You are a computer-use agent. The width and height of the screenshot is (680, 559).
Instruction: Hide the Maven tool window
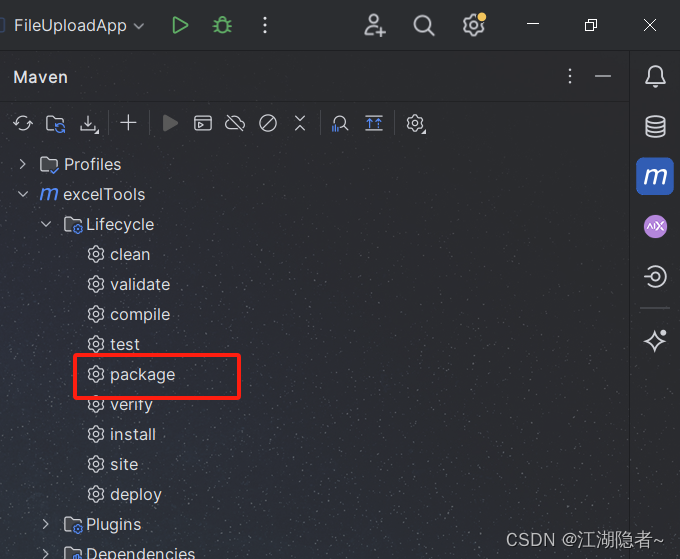[603, 76]
